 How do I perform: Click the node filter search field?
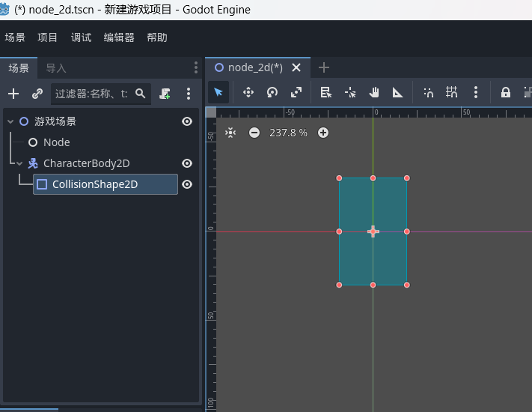point(90,94)
